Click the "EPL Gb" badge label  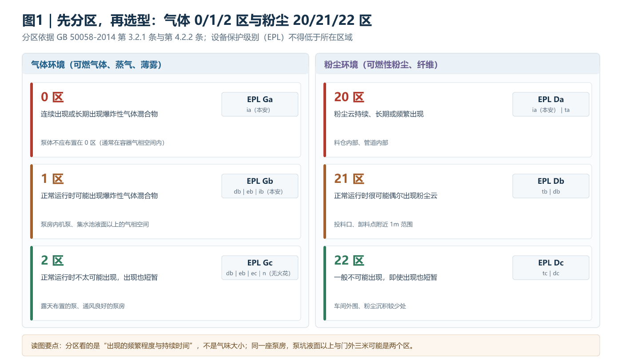[260, 181]
